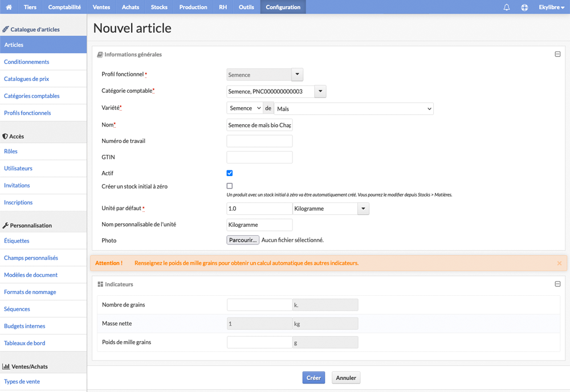Open notifications bell
570x392 pixels.
click(506, 7)
